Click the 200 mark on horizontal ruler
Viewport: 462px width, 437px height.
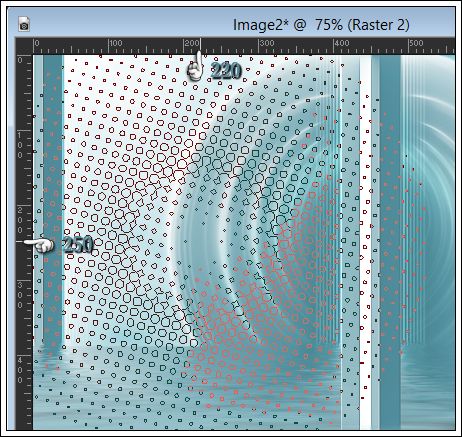[x=192, y=43]
